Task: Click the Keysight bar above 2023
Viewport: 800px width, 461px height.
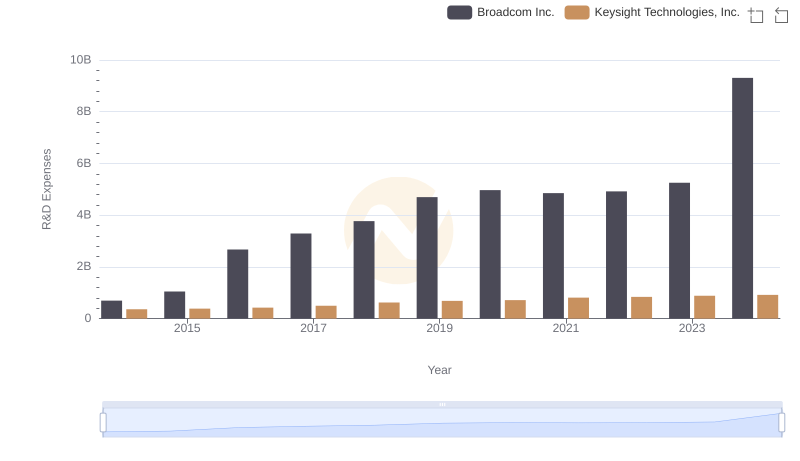Action: pos(705,307)
